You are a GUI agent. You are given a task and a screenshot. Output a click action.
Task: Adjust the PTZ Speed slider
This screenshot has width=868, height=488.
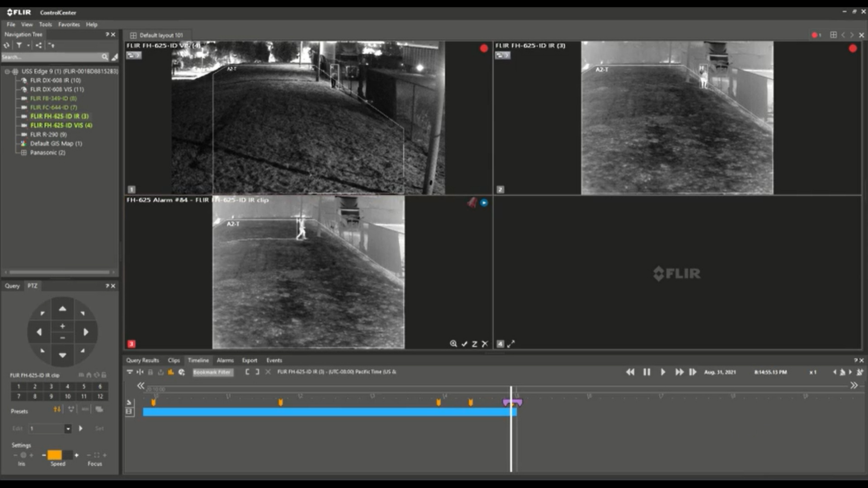coord(60,455)
